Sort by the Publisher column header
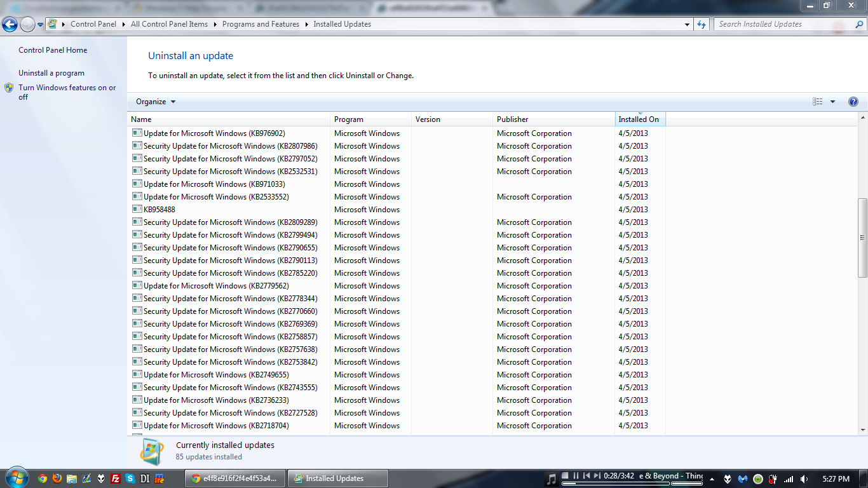Image resolution: width=868 pixels, height=488 pixels. coord(554,119)
